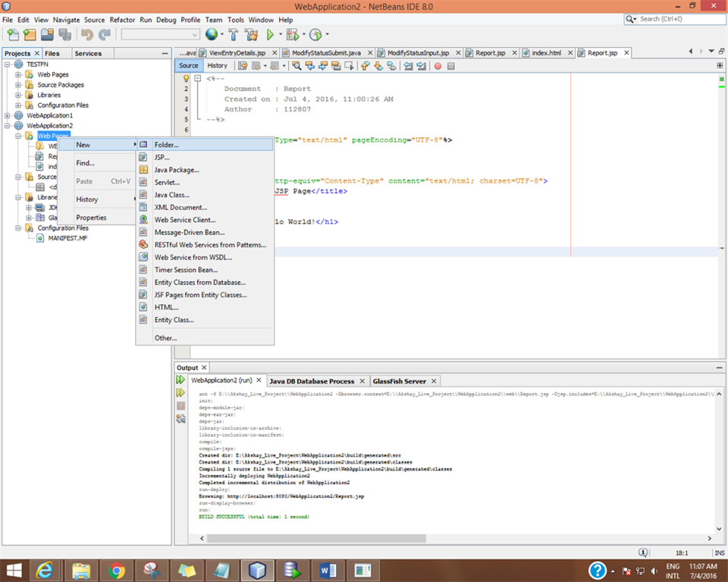Expand the WebApplication1 project node
The height and width of the screenshot is (582, 728).
(x=8, y=115)
